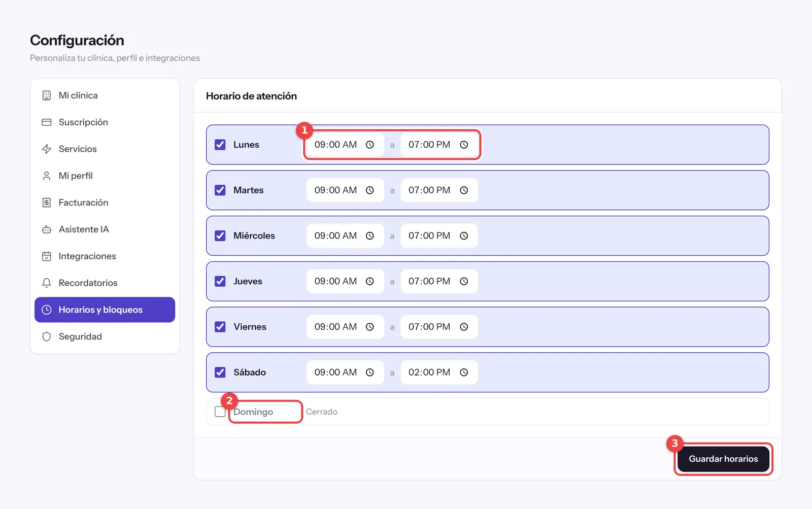Click the Cerrado status text

coord(322,412)
